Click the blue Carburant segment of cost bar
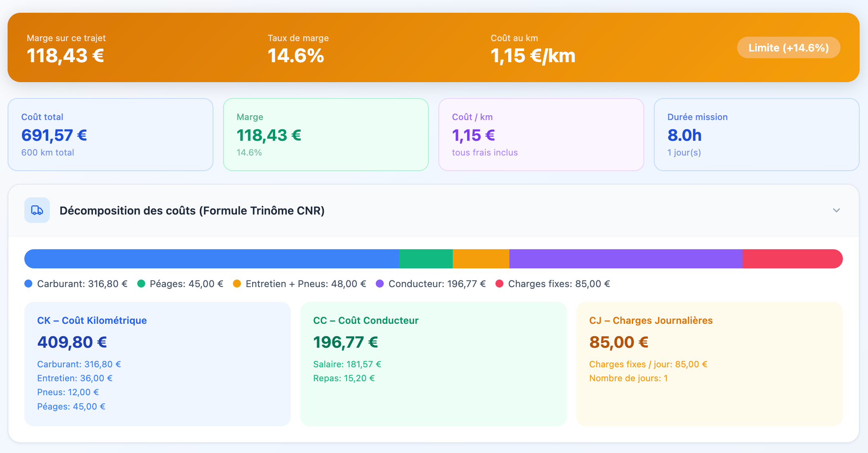Image resolution: width=868 pixels, height=453 pixels. pos(211,259)
